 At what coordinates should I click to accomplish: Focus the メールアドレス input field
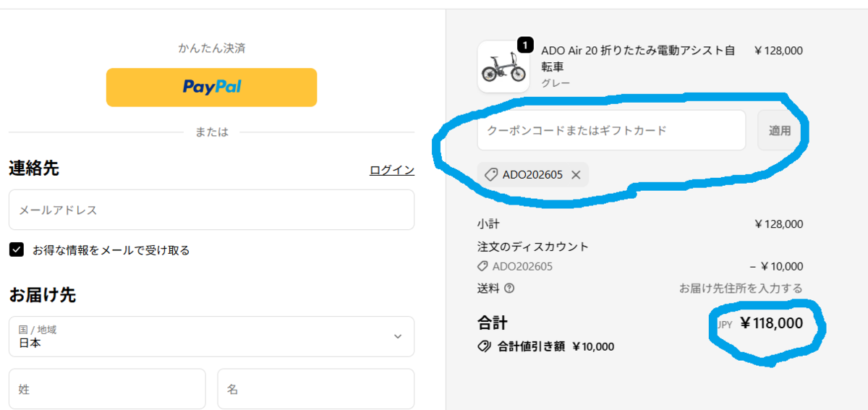(211, 210)
